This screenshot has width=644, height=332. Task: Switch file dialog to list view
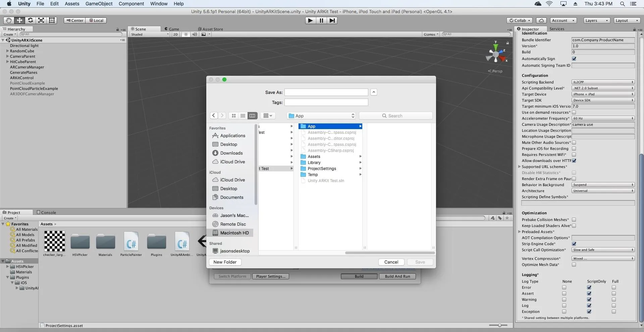coord(243,116)
